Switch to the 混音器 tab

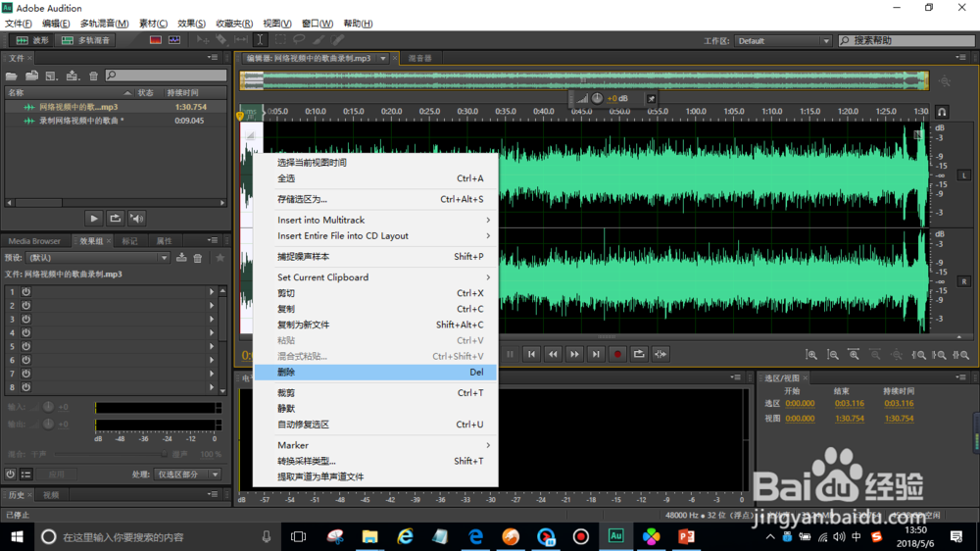(x=420, y=58)
